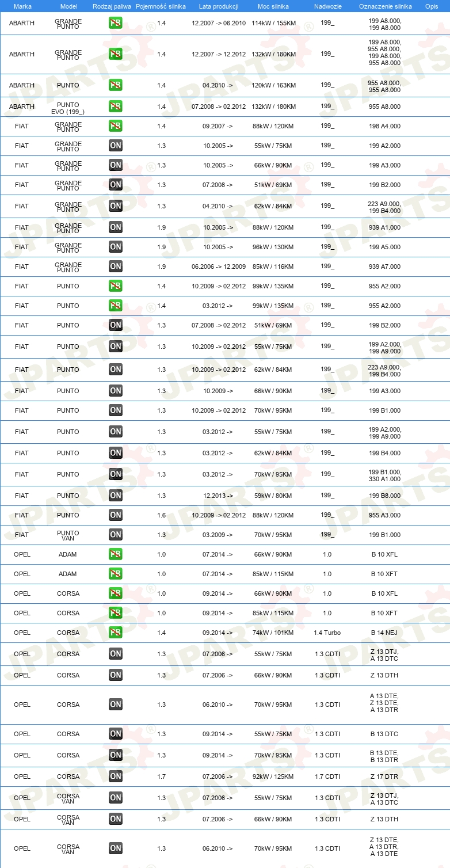Click the Marka column header

pos(22,6)
